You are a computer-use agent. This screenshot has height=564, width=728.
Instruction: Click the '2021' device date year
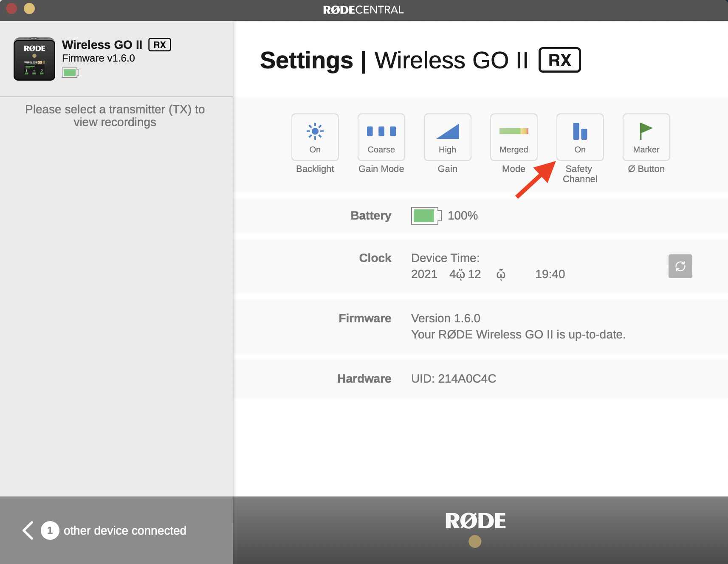(x=424, y=274)
